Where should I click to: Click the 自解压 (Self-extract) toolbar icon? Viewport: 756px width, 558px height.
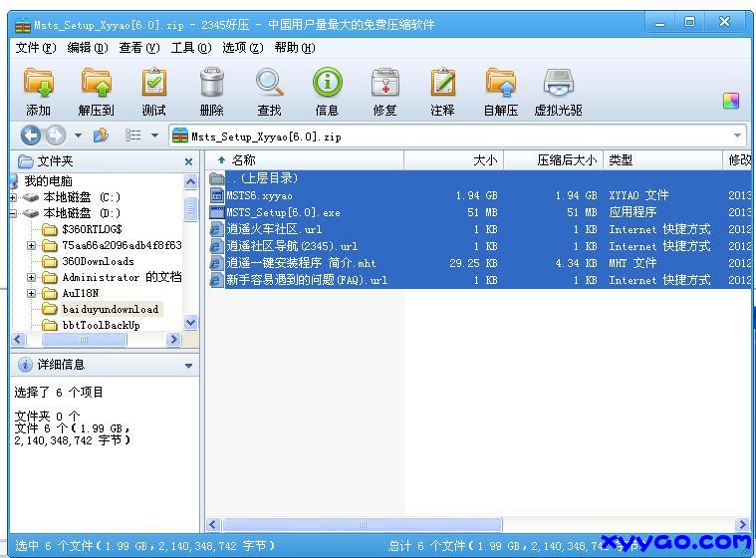500,84
